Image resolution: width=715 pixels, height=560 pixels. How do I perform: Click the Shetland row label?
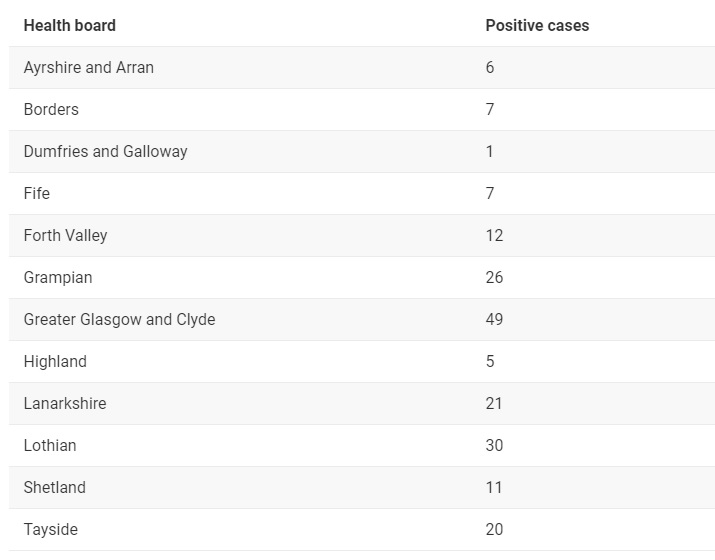55,487
